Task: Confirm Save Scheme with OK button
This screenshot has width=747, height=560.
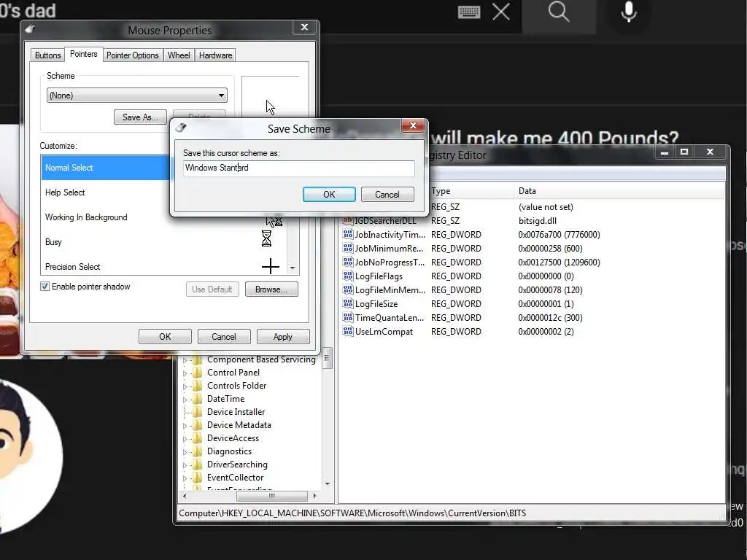Action: [329, 194]
